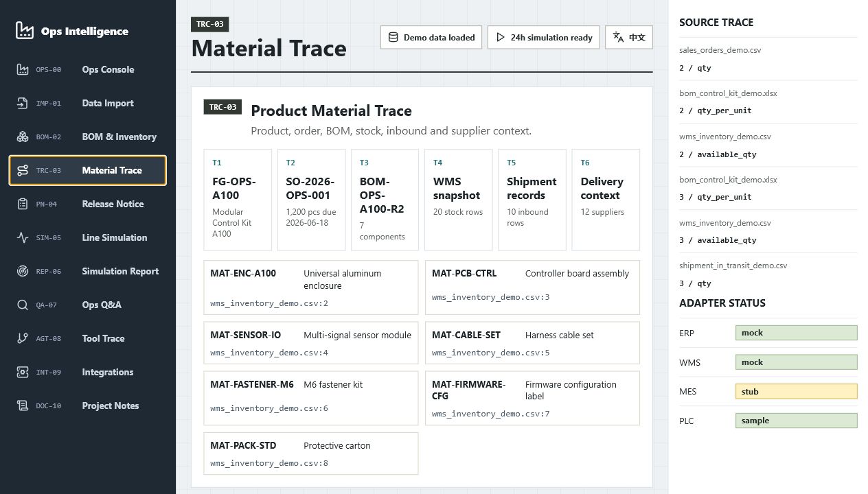Open Tool Trace page
Screen dimensions: 868x494
[x=88, y=338]
